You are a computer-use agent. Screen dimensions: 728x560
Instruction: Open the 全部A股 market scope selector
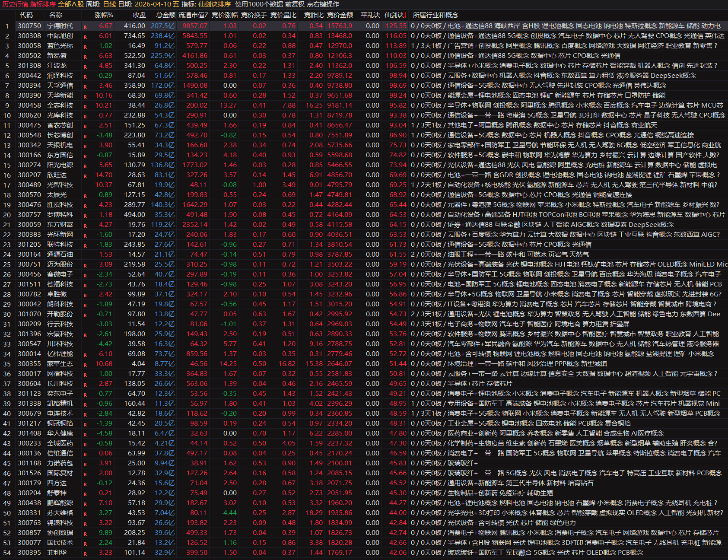pos(71,4)
